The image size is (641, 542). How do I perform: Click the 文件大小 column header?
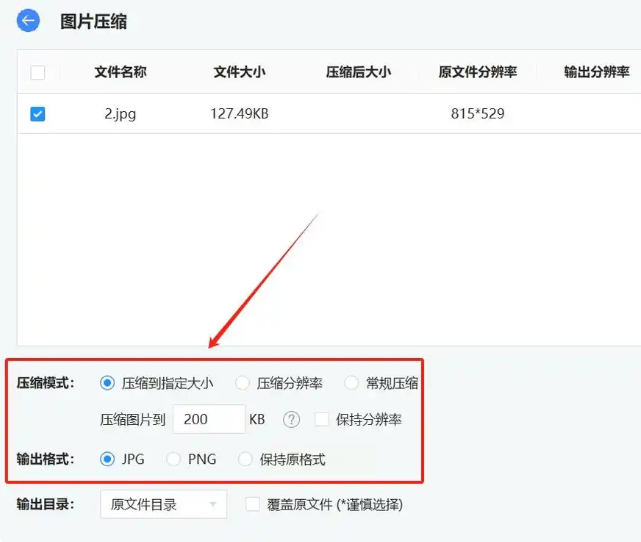pyautogui.click(x=240, y=72)
